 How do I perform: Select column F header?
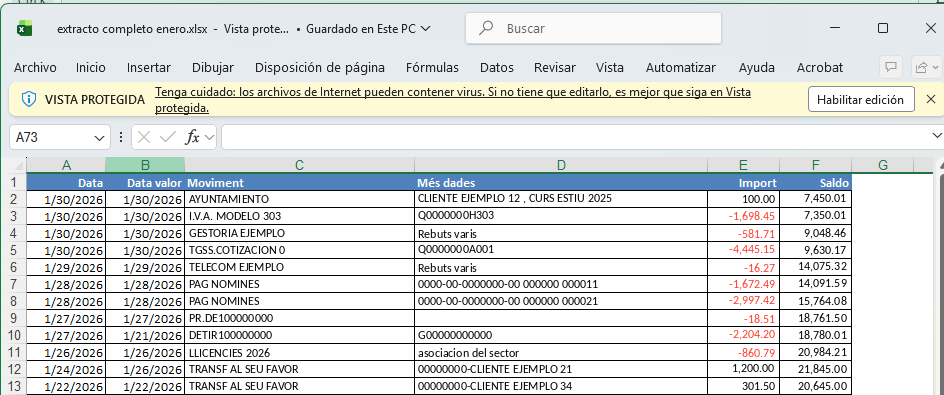pyautogui.click(x=816, y=165)
